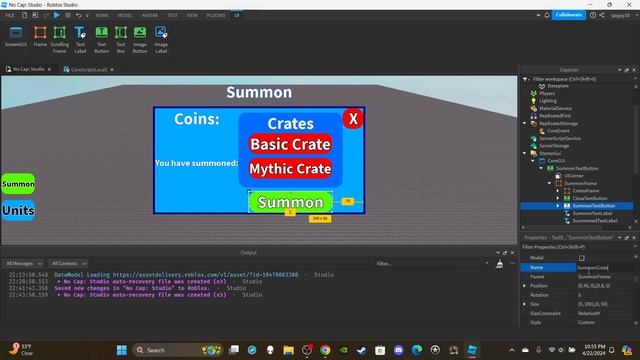The image size is (640, 360).
Task: Switch to the HOME ribbon tab
Action: pyautogui.click(x=102, y=15)
